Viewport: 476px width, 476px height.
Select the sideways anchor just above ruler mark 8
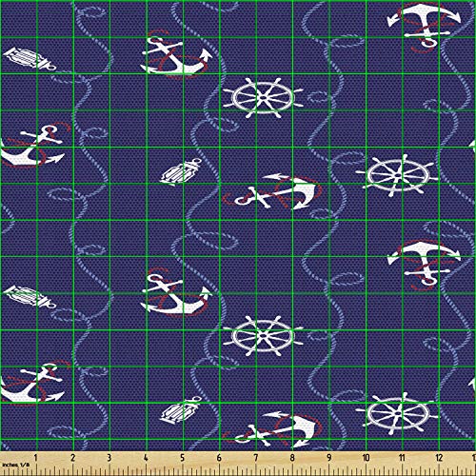click(272, 430)
